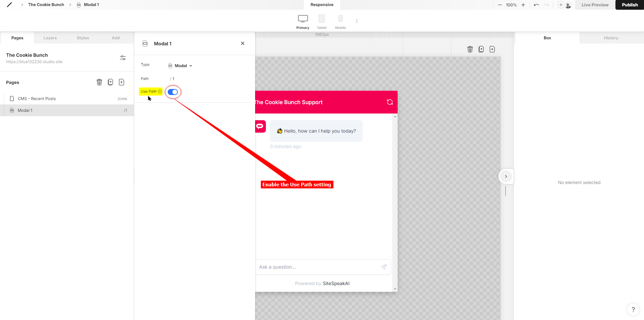Redo the last action

pos(547,5)
